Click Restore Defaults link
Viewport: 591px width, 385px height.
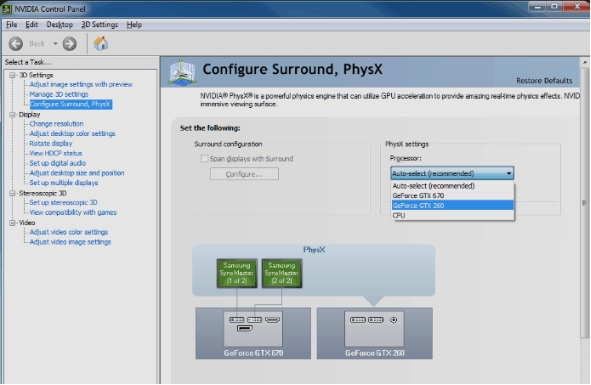tap(544, 81)
